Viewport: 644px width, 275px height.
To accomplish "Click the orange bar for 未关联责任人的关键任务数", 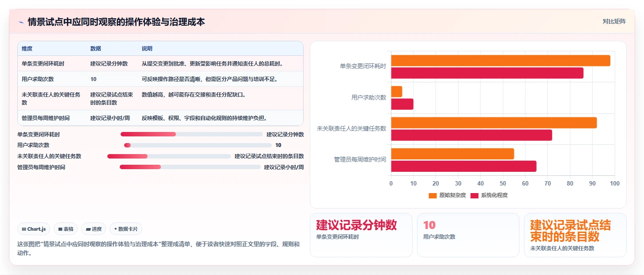I will pyautogui.click(x=494, y=123).
